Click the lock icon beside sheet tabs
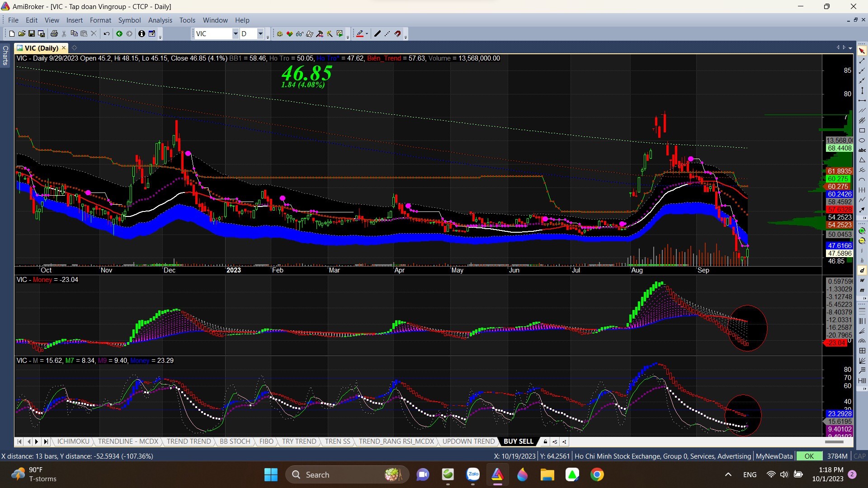 [x=545, y=441]
